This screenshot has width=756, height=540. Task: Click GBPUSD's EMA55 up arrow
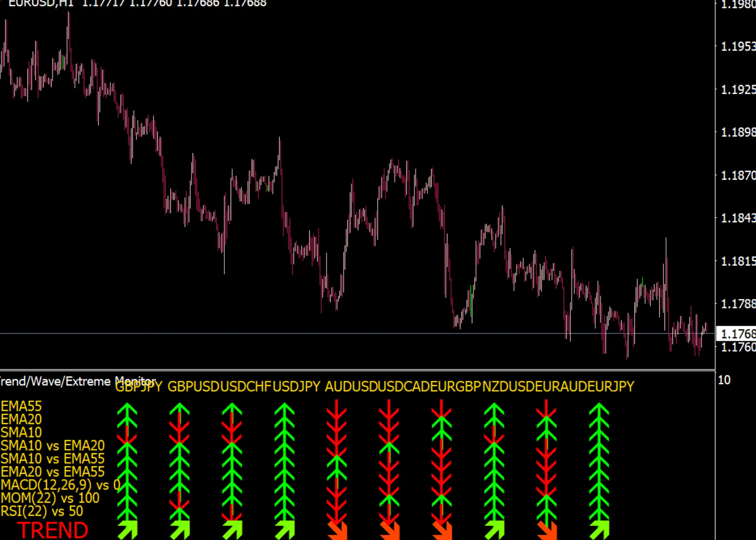pos(179,409)
